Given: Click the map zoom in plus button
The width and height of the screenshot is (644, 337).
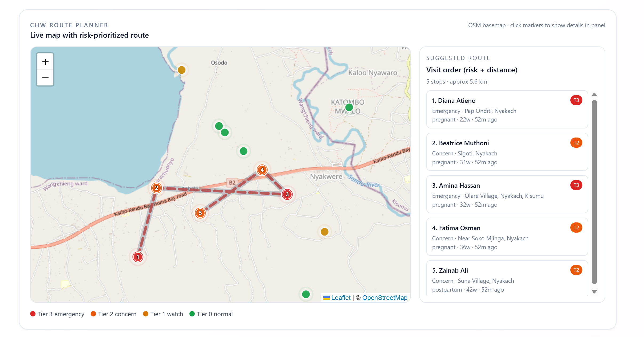Looking at the screenshot, I should (45, 62).
